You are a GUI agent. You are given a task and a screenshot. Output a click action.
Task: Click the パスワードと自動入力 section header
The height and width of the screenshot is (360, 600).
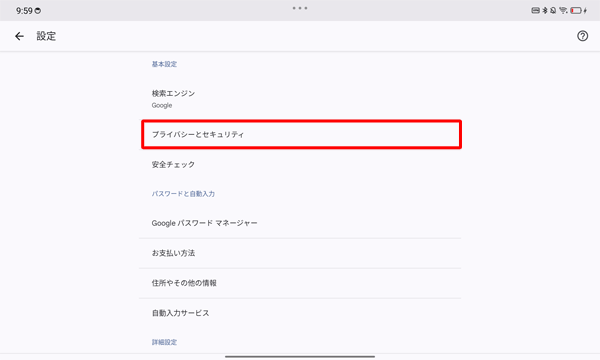click(x=183, y=194)
